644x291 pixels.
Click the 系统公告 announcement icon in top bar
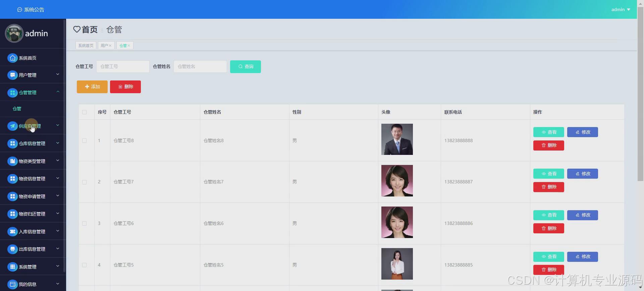point(19,10)
